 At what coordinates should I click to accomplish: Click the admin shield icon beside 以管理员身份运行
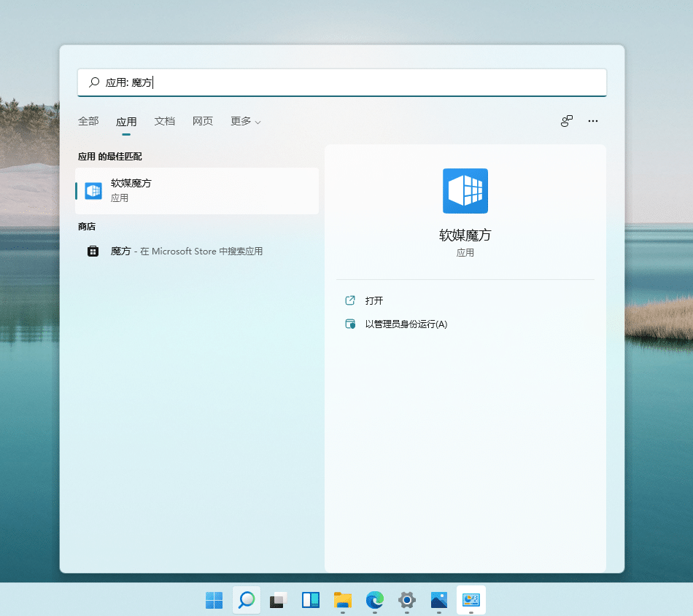[x=350, y=324]
